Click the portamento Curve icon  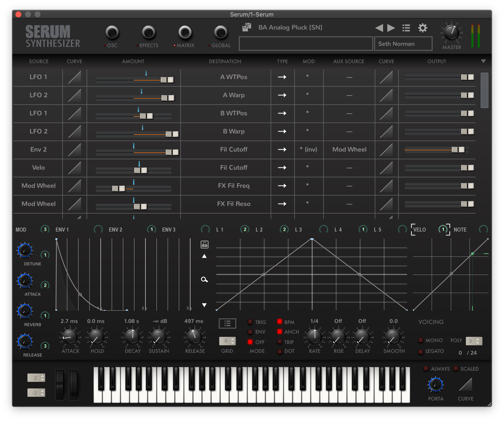466,385
